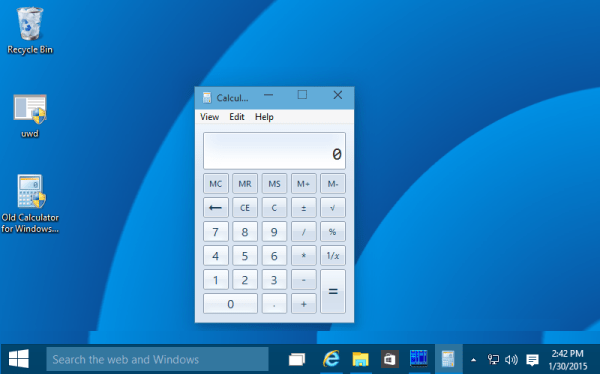Click the MS memory store button
Screen dimensions: 600x374
click(x=274, y=184)
